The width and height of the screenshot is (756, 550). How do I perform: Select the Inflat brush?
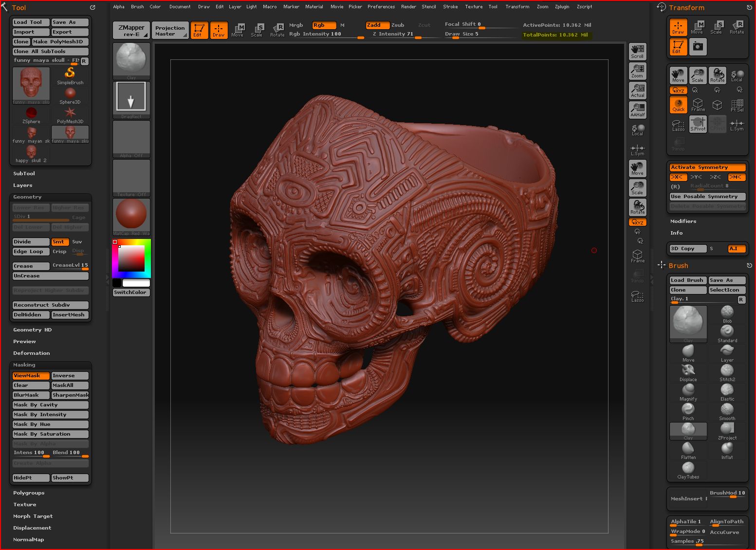pyautogui.click(x=727, y=450)
